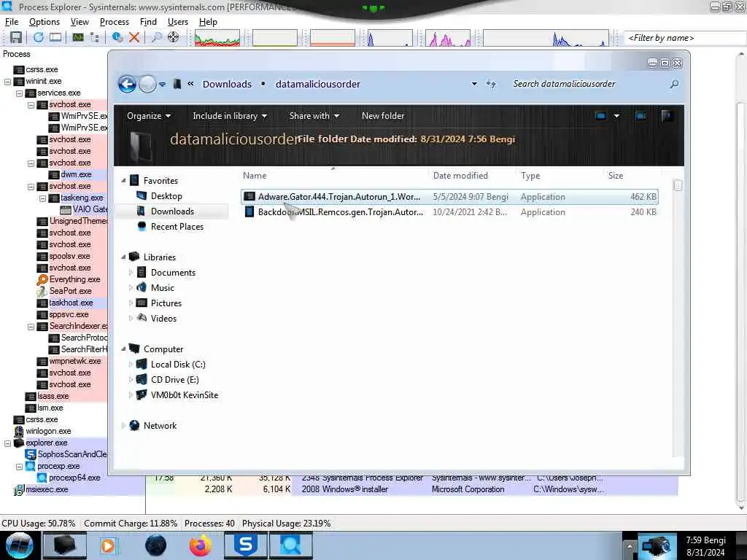Viewport: 747px width, 560px height.
Task: Select Desktop in Favorites
Action: point(166,195)
